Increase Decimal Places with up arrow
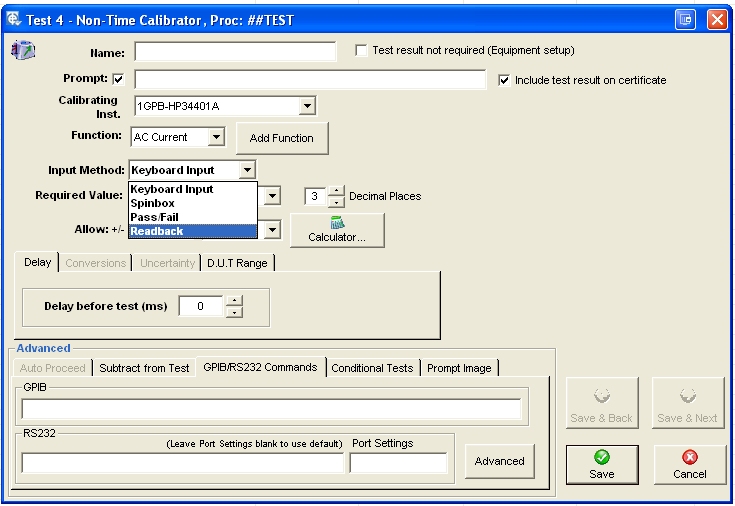 337,191
